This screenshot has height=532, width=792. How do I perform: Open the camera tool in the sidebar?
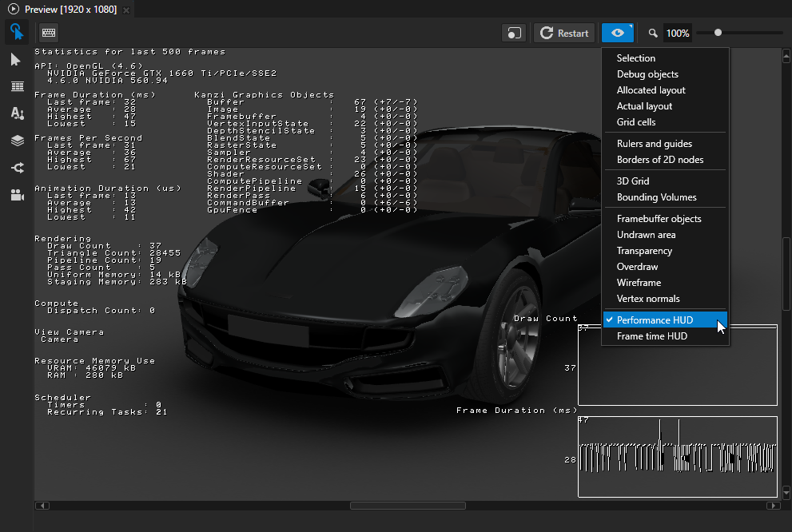click(16, 195)
